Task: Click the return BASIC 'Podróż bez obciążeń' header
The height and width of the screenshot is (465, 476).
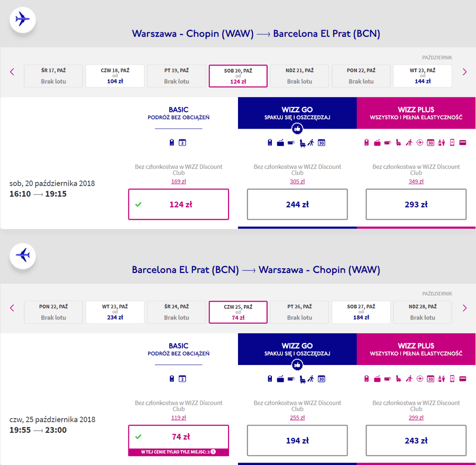Action: [x=179, y=349]
